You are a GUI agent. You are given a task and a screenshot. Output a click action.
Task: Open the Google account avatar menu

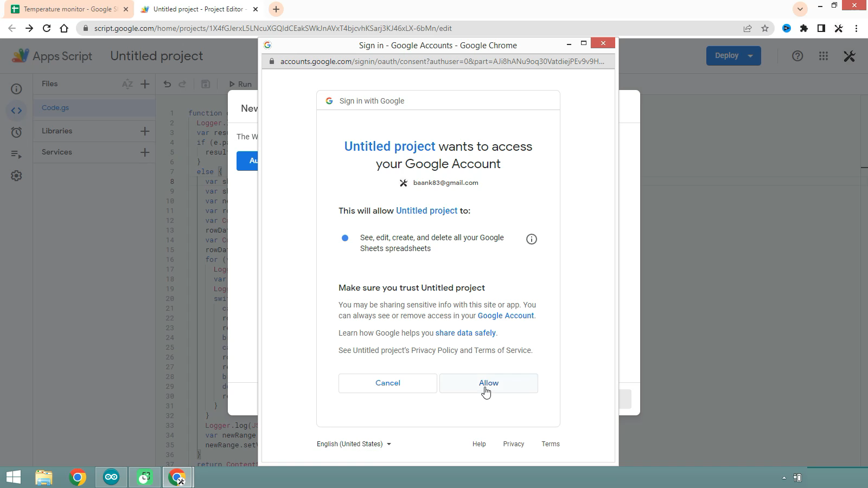pos(850,56)
